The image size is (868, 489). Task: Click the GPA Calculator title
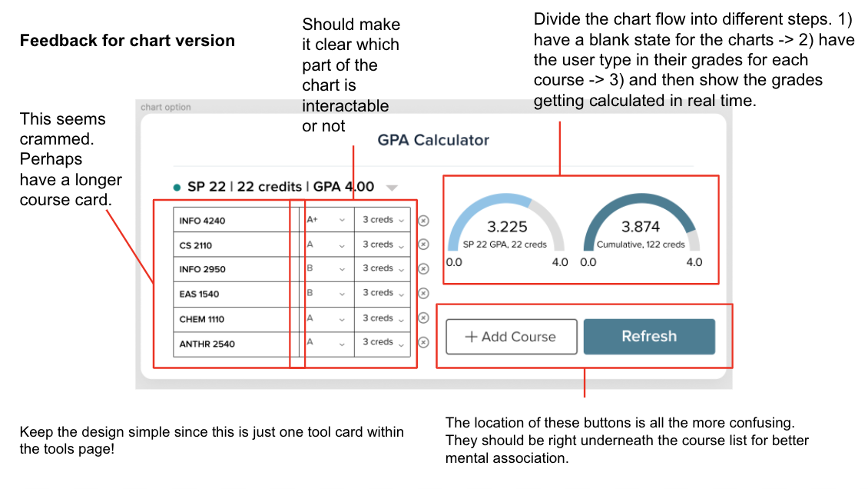(x=433, y=140)
